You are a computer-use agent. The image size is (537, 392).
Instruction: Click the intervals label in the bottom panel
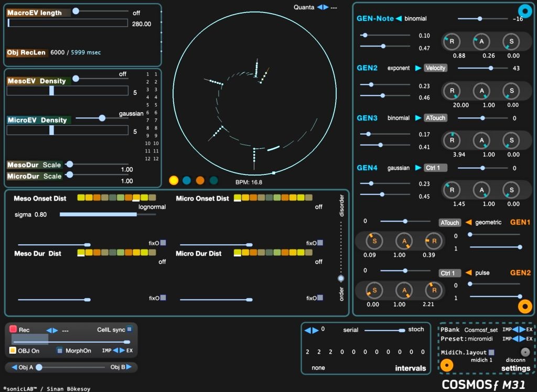[412, 368]
